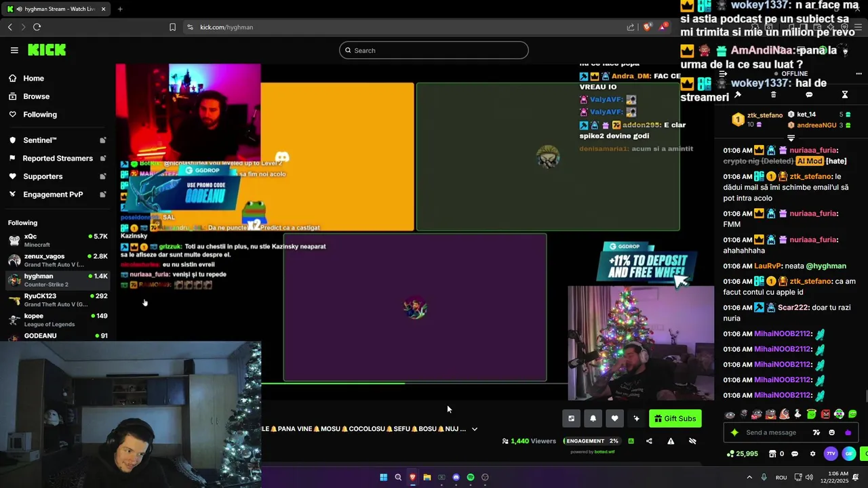
Task: Click ztk_stefano on gift leaderboard
Action: click(765, 115)
